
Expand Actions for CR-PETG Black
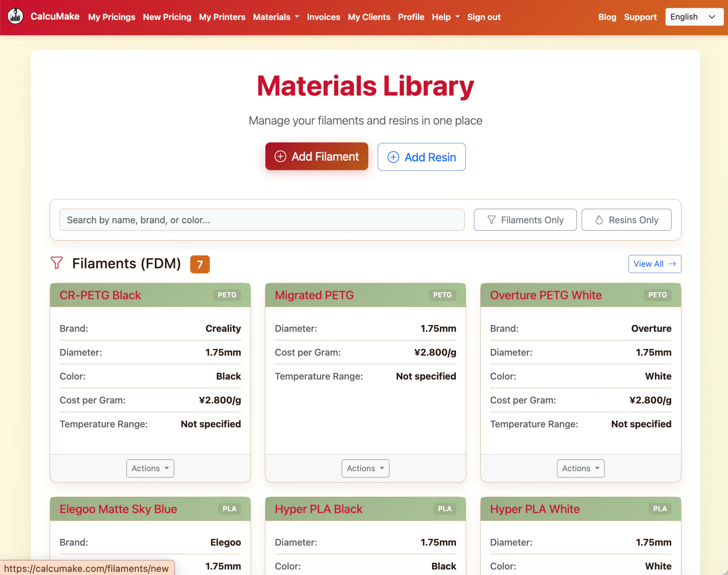click(150, 468)
